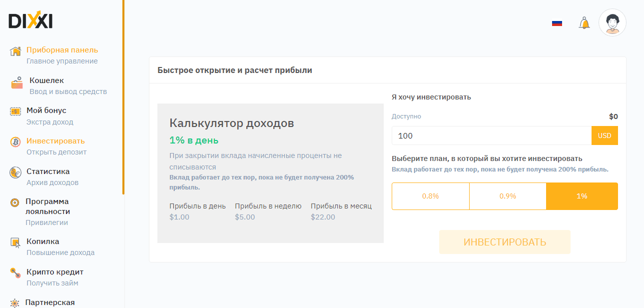Select the 1% investment plan
The image size is (644, 308).
[x=582, y=196]
